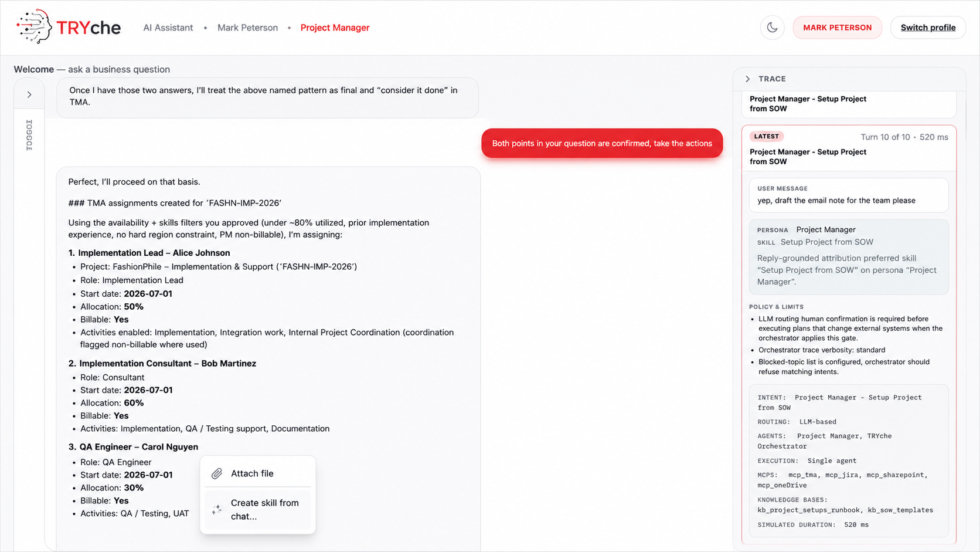Click the paperclip Attach file icon
Screen dimensions: 980x552
point(217,473)
